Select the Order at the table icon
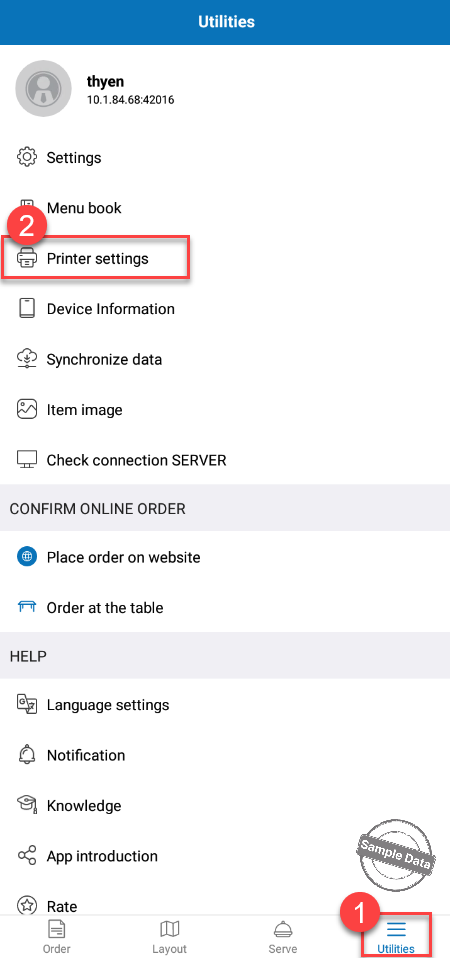 coord(27,607)
